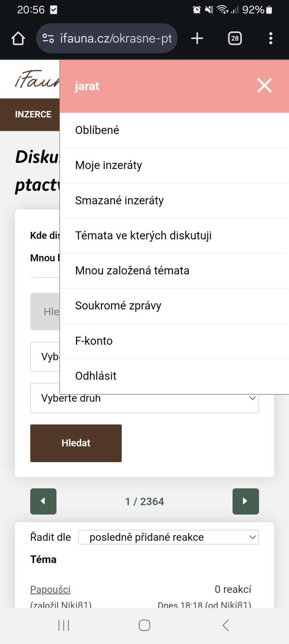This screenshot has width=289, height=644.
Task: Tap the Android recent apps button
Action: (x=64, y=625)
